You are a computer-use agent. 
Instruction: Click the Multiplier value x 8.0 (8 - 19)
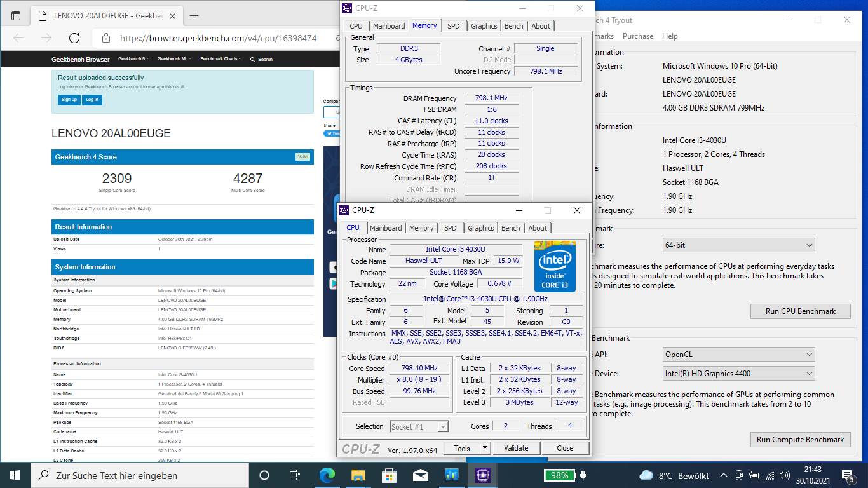(x=421, y=380)
